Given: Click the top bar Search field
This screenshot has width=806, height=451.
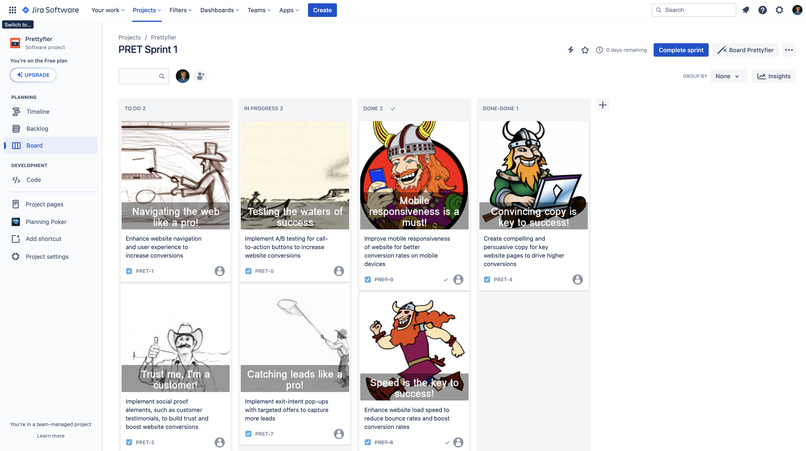Looking at the screenshot, I should 694,10.
